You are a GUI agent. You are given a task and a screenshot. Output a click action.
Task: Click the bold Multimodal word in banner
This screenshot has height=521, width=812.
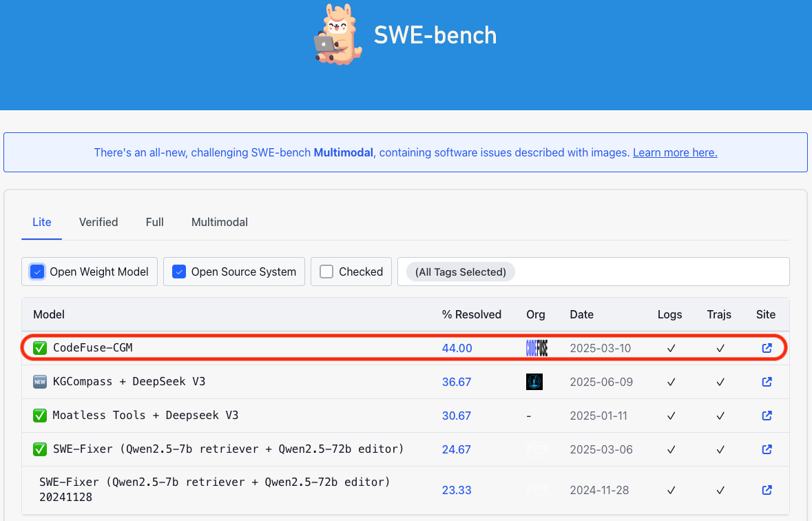[344, 152]
